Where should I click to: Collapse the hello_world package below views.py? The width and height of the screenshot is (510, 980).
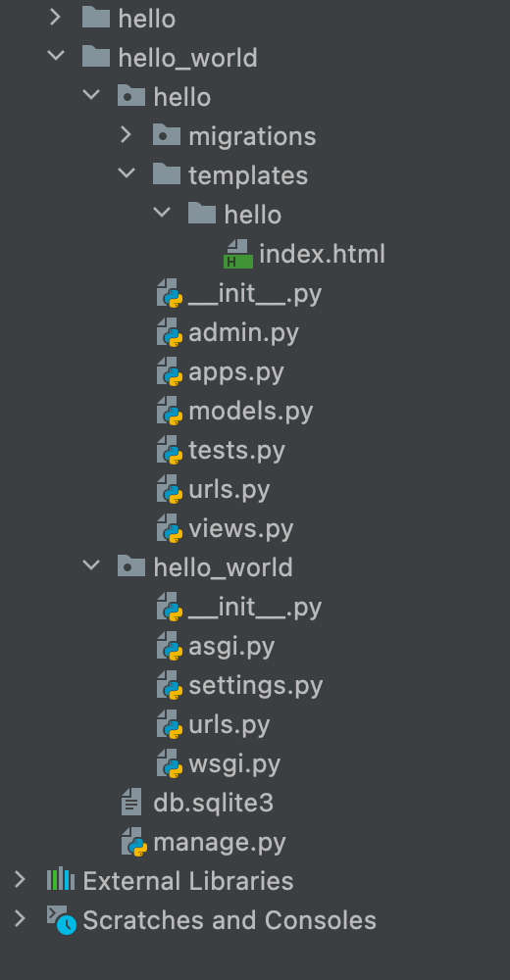click(91, 566)
